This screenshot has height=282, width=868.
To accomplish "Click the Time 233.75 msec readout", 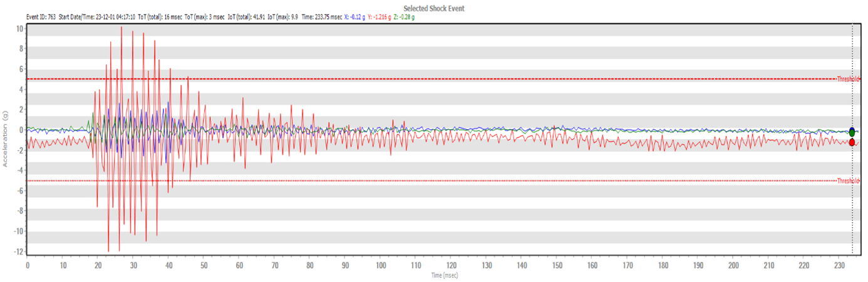I will pyautogui.click(x=322, y=17).
